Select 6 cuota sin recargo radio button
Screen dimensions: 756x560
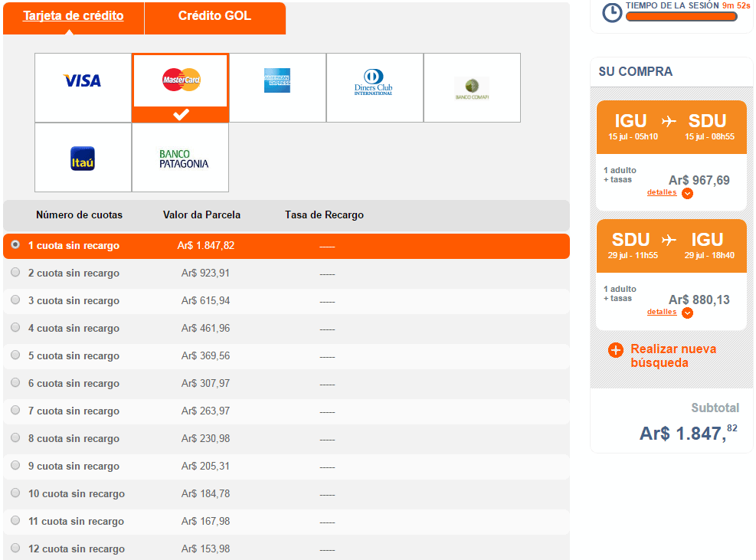tap(15, 382)
